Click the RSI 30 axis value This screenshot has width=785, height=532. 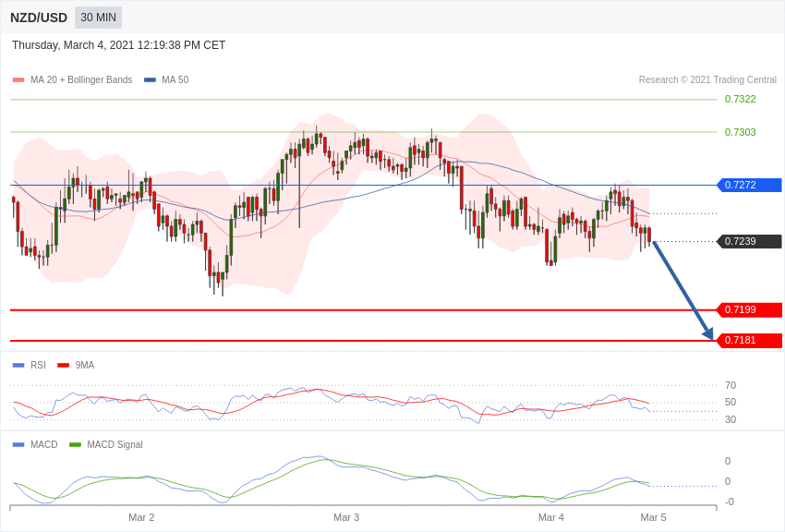click(x=731, y=419)
